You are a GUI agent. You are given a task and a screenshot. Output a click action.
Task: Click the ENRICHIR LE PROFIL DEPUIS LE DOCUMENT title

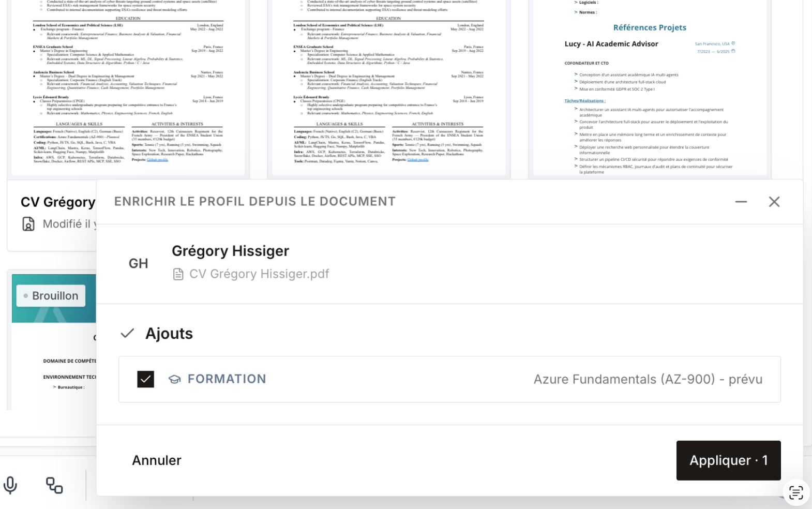click(x=255, y=202)
